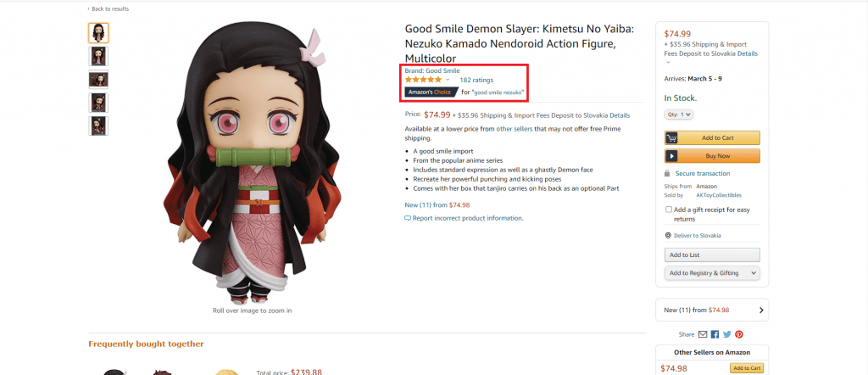
Task: Click the Deliver to Slovakia location icon
Action: 668,235
